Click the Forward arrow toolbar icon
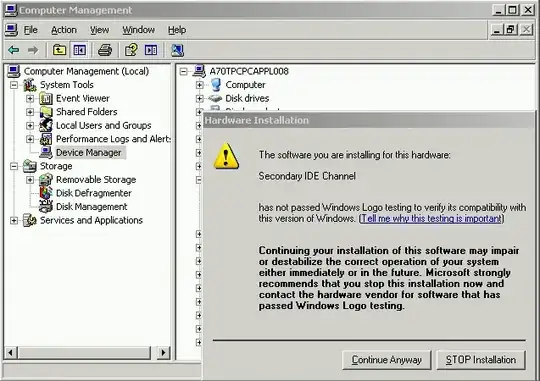 pyautogui.click(x=33, y=50)
